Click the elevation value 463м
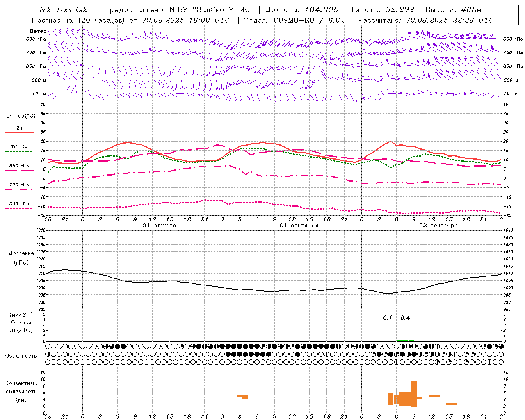Screen dimensions: 525x420 [470, 10]
